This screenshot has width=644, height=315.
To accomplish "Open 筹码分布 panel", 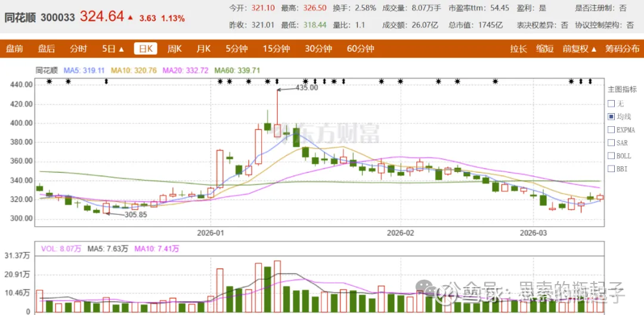I will click(x=622, y=49).
